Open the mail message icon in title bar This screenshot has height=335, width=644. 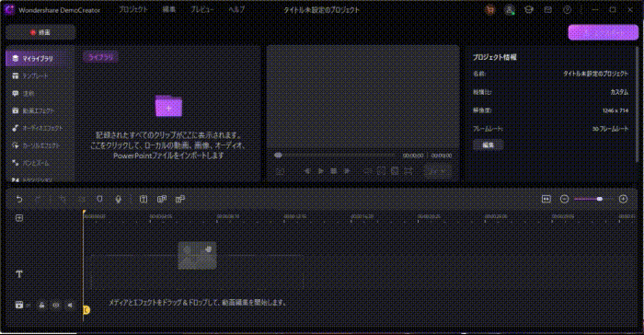[x=548, y=9]
